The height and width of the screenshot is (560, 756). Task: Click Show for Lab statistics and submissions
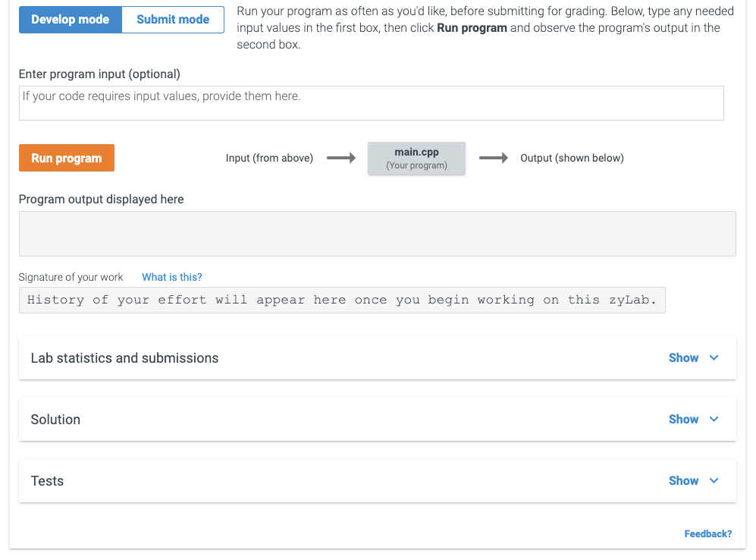[683, 358]
